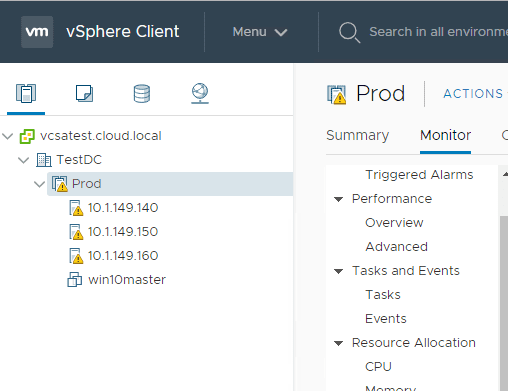508x391 pixels.
Task: Click the Resource Allocation label
Action: pyautogui.click(x=414, y=343)
